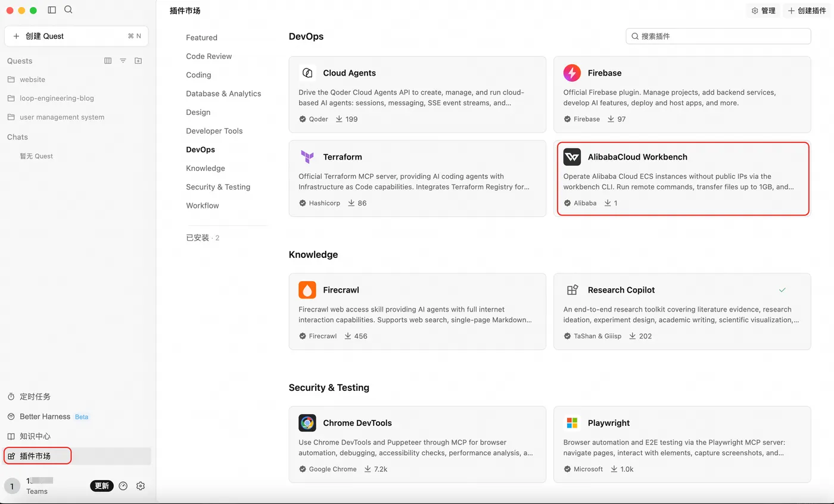Focus the 搜索插件 search field
This screenshot has height=504, width=834.
[718, 36]
